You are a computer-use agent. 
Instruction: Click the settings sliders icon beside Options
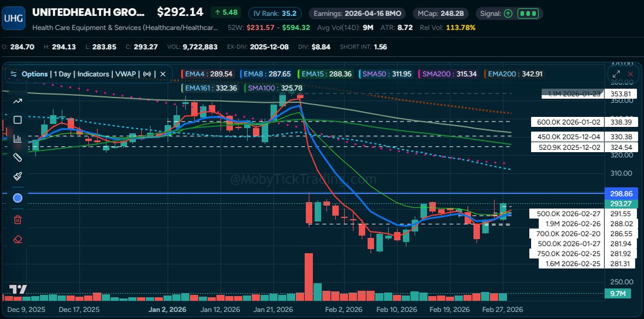13,74
